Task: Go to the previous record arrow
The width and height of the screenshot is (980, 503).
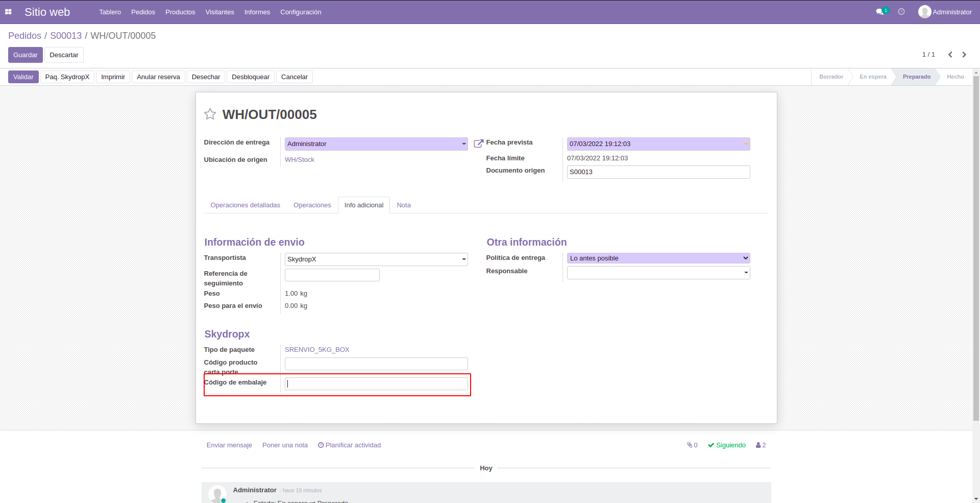Action: [950, 55]
